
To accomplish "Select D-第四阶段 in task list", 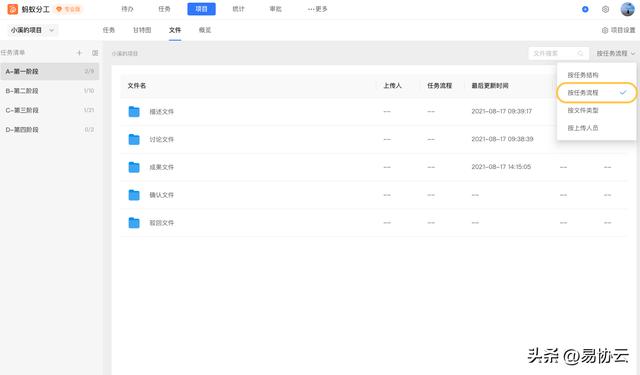I will tap(49, 130).
